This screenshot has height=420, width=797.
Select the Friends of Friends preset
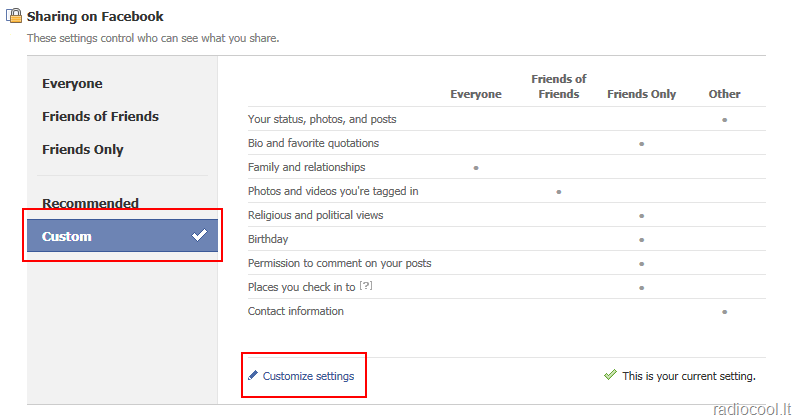click(x=100, y=117)
